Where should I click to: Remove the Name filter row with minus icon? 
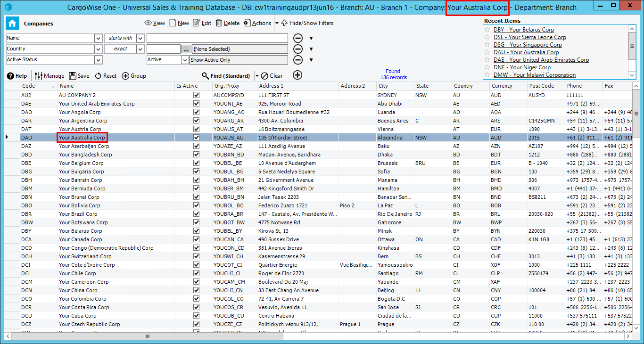tap(298, 38)
